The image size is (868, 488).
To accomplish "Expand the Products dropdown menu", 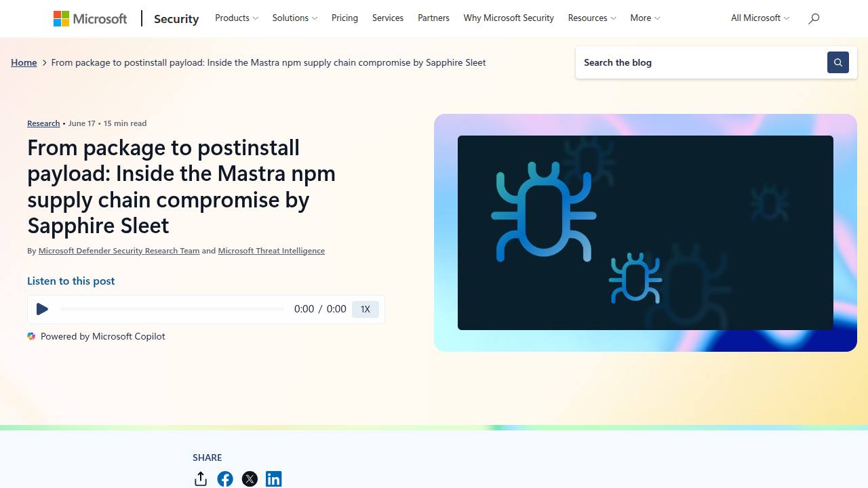I will tap(237, 18).
